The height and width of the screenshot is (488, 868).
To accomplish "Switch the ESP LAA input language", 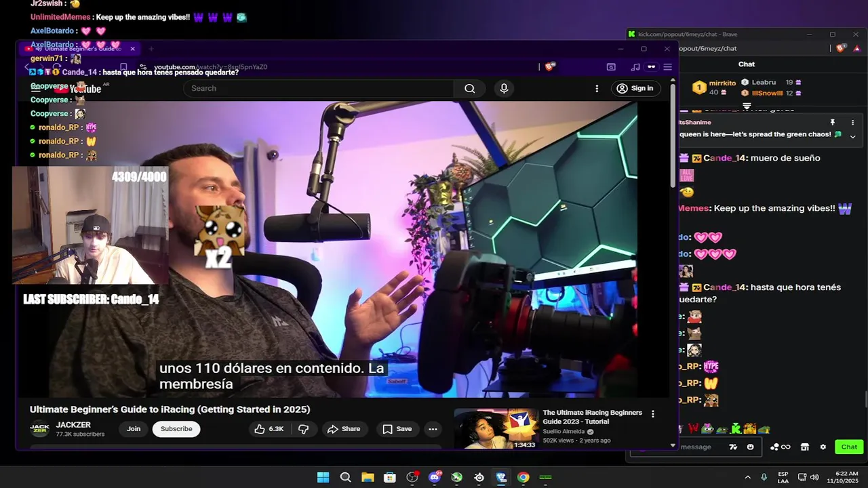I will point(783,477).
